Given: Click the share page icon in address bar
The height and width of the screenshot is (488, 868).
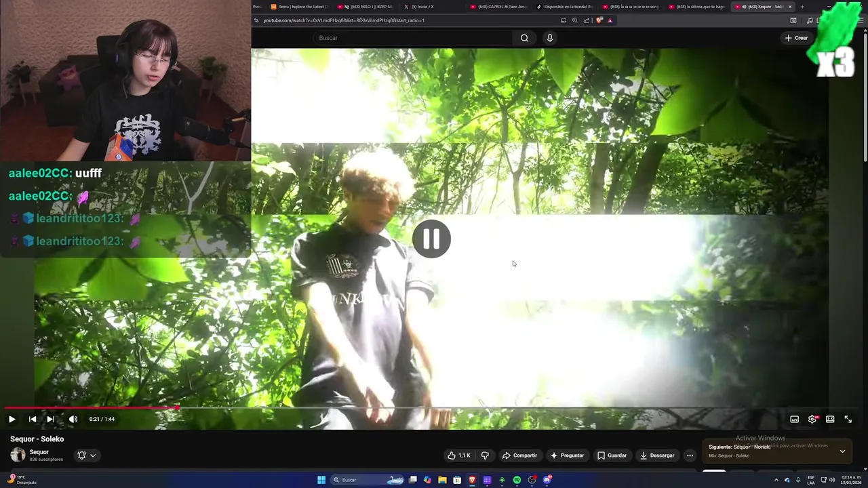Looking at the screenshot, I should 587,20.
